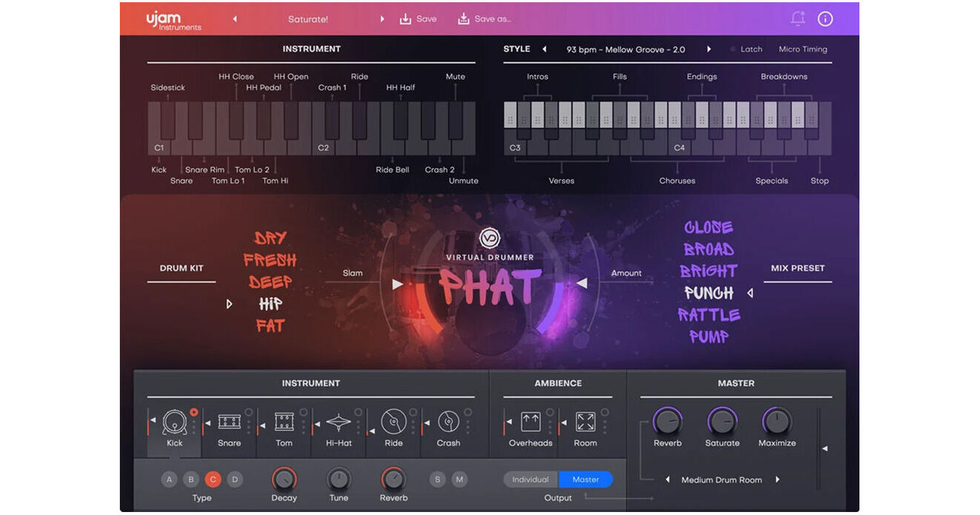The image size is (980, 515).
Task: Open Micro Timing settings
Action: pos(803,50)
